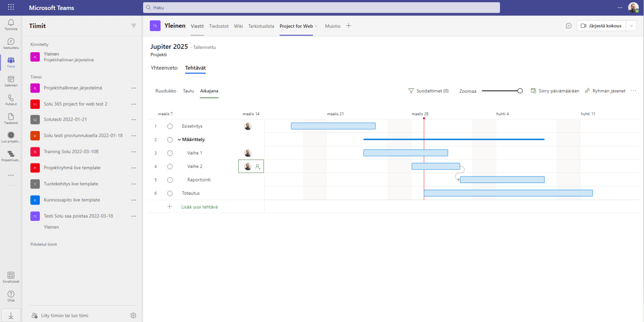Open Projektiluettelo app in sidebar

click(11, 156)
